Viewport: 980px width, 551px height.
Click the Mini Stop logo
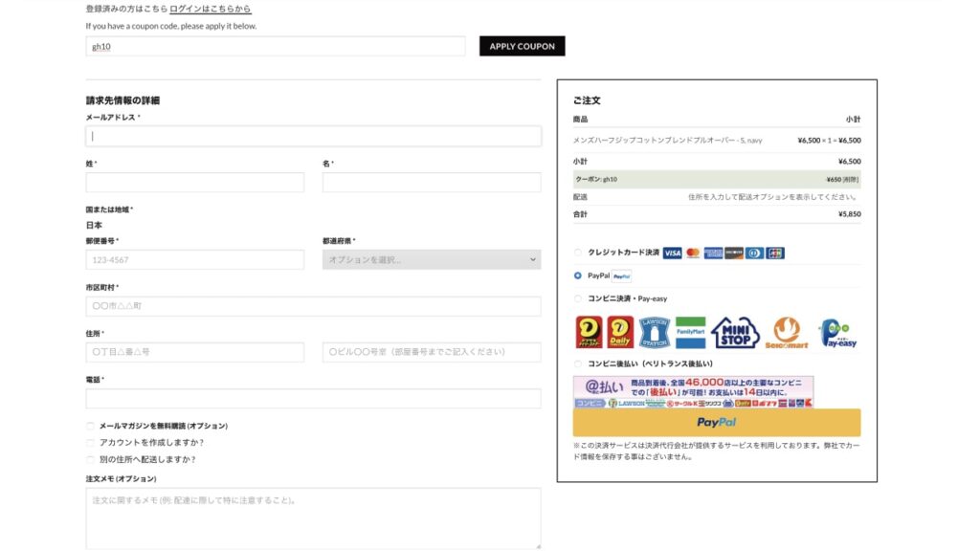pyautogui.click(x=735, y=332)
